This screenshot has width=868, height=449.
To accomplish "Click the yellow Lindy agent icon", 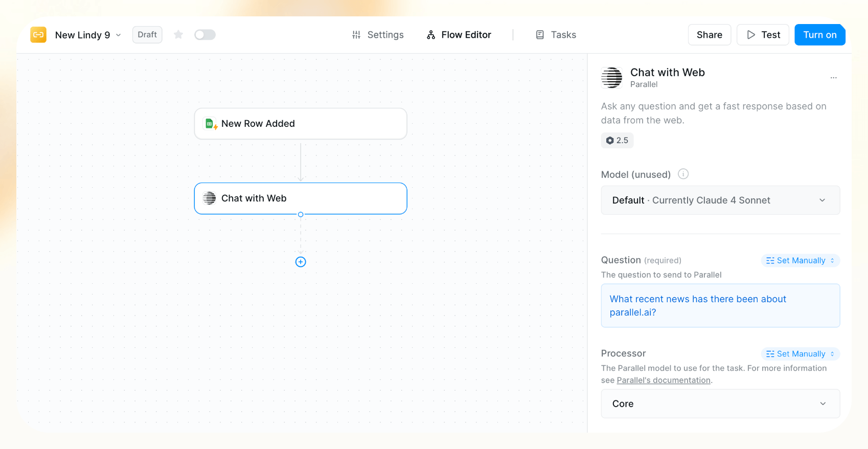I will point(38,35).
